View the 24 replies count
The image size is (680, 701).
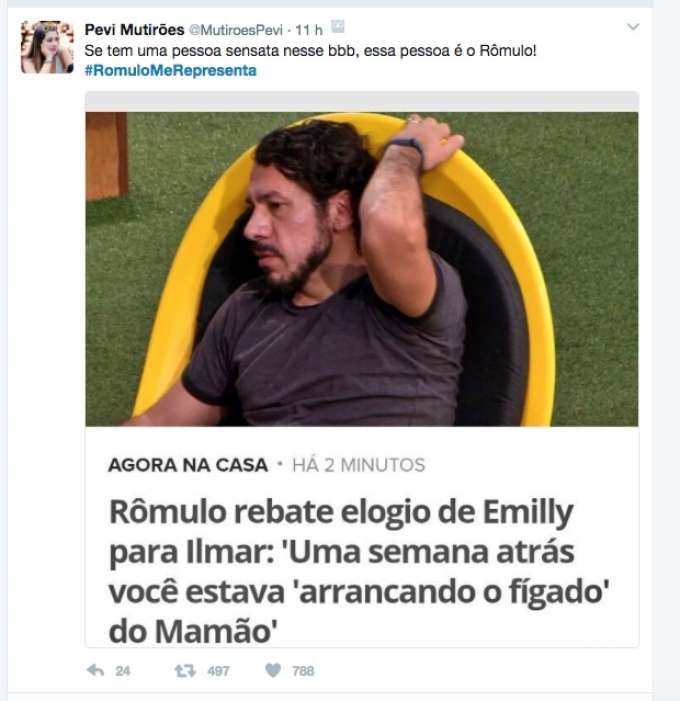122,671
